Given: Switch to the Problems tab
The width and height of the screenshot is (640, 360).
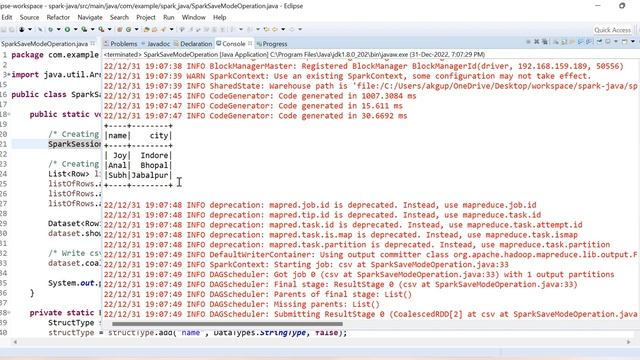Looking at the screenshot, I should pos(121,44).
